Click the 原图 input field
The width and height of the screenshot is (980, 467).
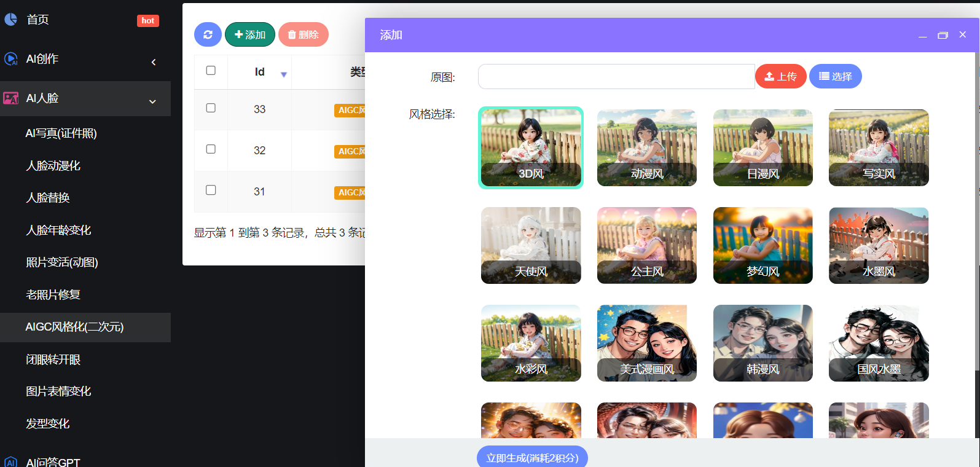tap(616, 76)
